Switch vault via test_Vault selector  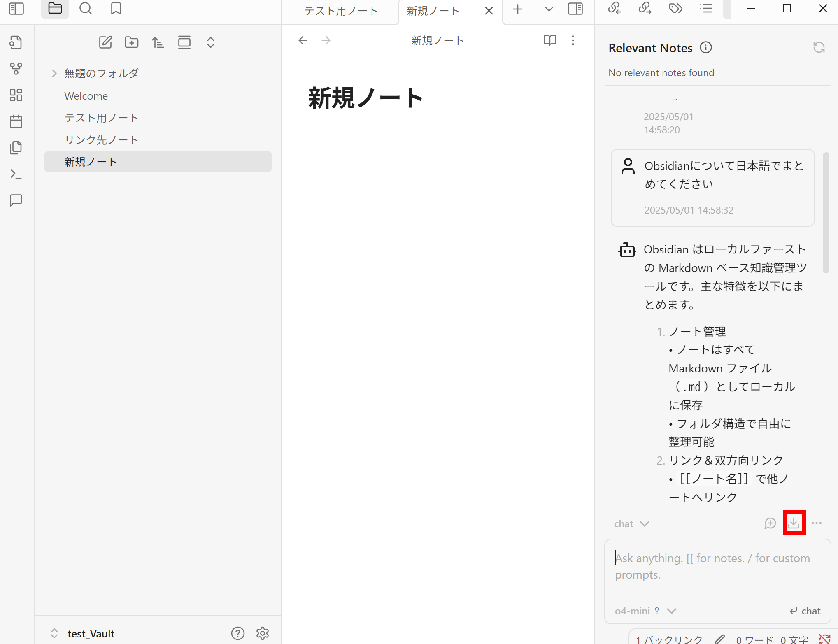pos(82,634)
